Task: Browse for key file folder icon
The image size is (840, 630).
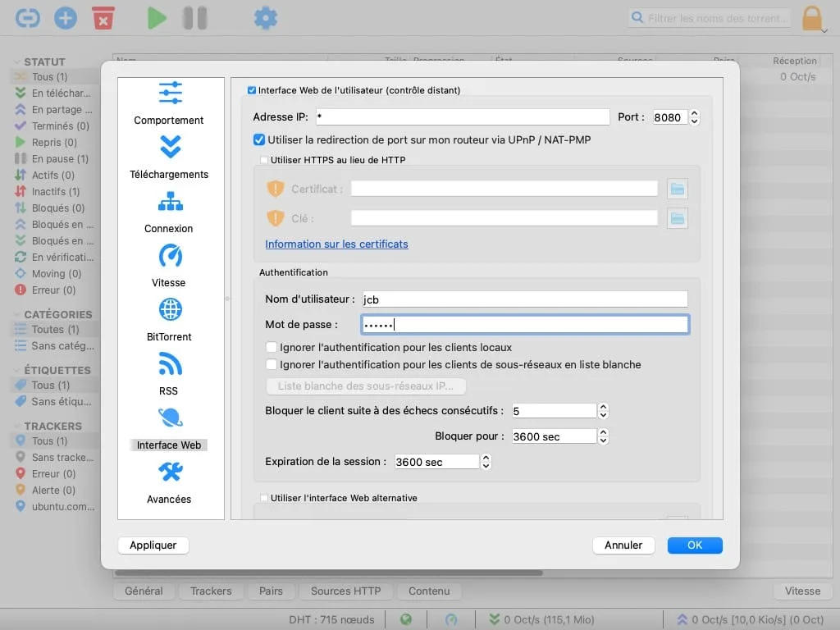Action: point(677,218)
